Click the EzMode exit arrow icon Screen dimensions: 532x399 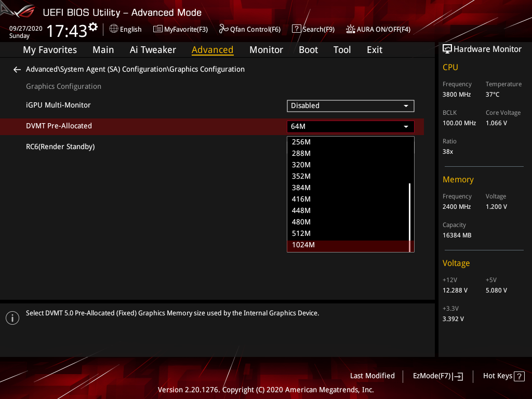[458, 376]
